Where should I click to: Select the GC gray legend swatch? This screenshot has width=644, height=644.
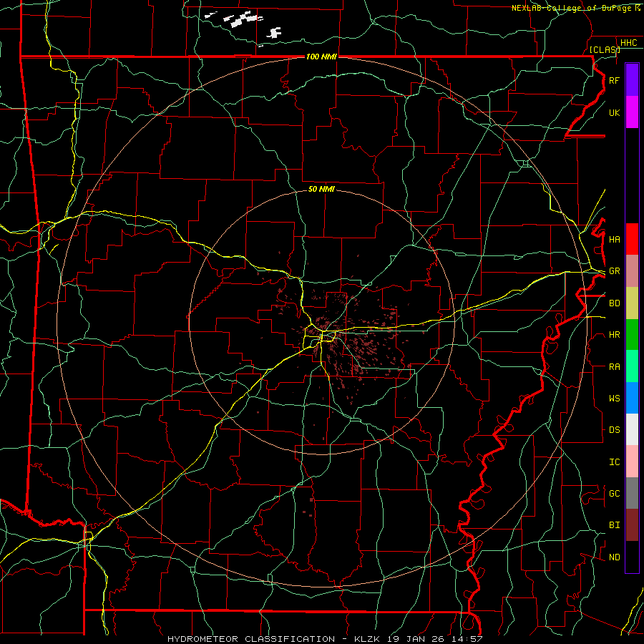click(x=632, y=493)
